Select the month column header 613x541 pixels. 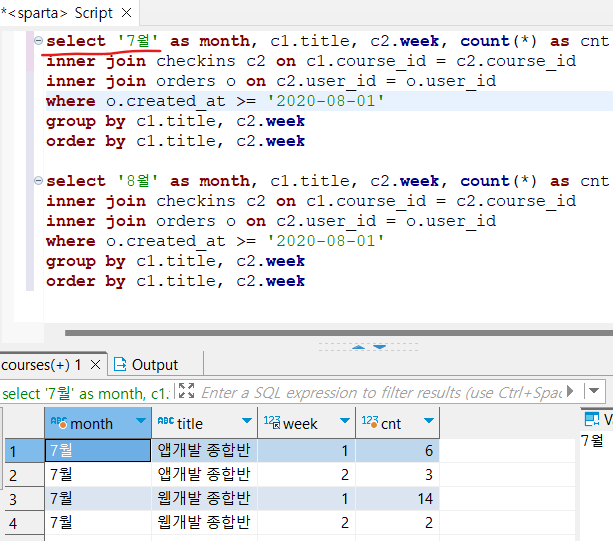click(x=98, y=423)
